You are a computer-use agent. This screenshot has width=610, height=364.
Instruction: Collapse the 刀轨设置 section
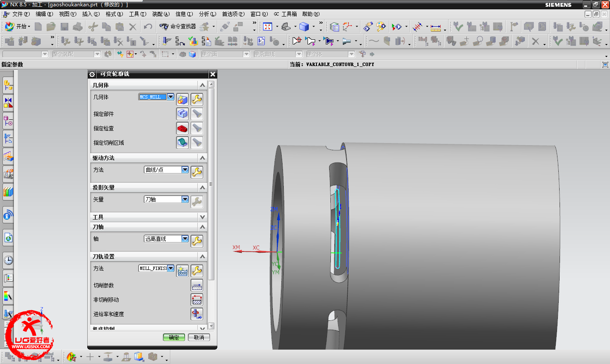tap(202, 256)
